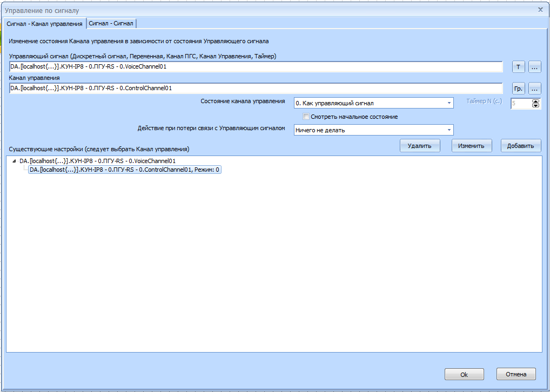The image size is (550, 392).
Task: Open browse (...) for Управляющий сигнал field
Action: 534,67
